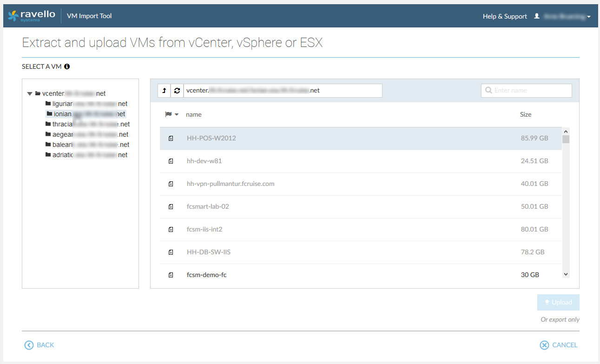Select the aegean folder in tree
The width and height of the screenshot is (600, 364).
click(87, 134)
